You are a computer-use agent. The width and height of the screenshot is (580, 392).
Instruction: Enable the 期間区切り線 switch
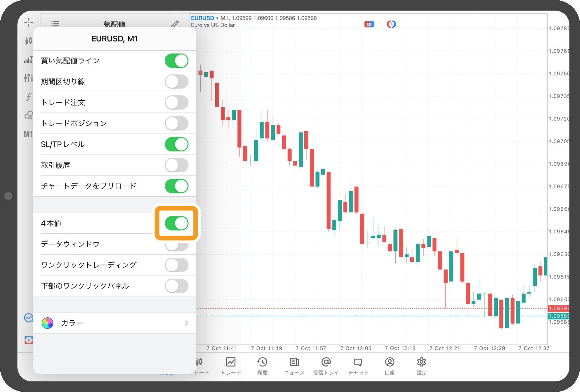coord(177,82)
